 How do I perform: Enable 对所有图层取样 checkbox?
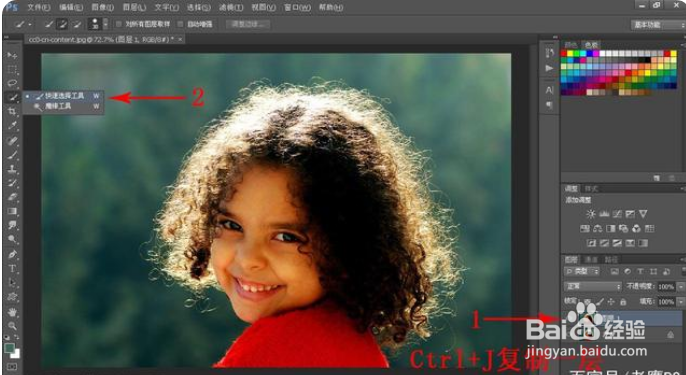[118, 25]
